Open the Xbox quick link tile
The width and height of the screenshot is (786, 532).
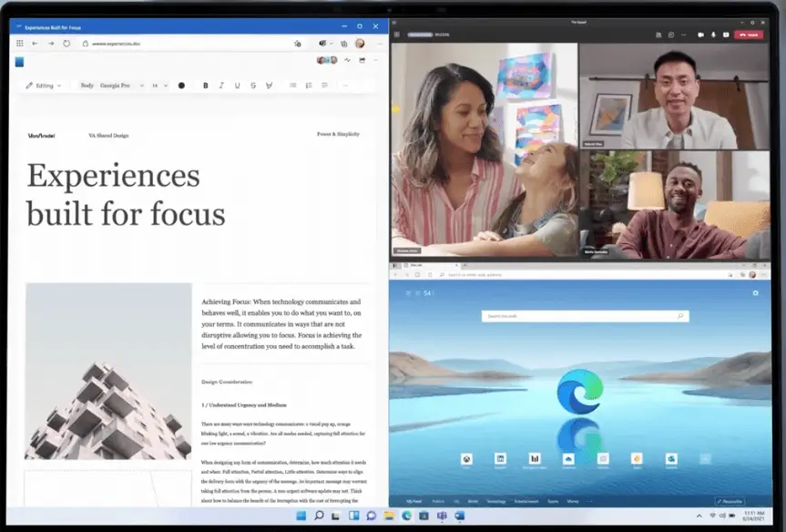point(466,459)
